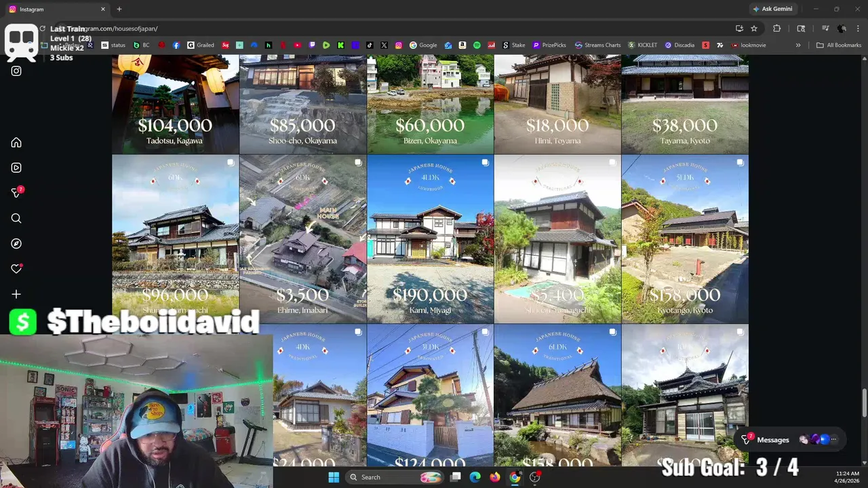This screenshot has height=488, width=868.
Task: Open the $60,000 Bizen, Okayama post
Action: (x=431, y=104)
